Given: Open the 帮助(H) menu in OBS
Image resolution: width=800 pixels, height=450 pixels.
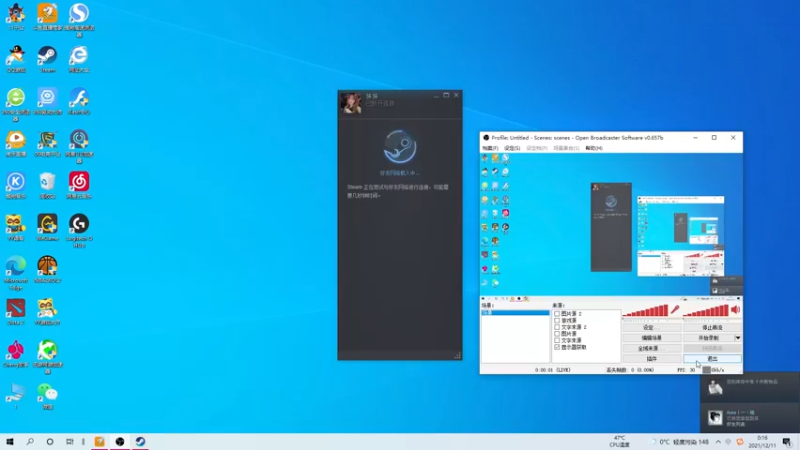Looking at the screenshot, I should tap(594, 148).
